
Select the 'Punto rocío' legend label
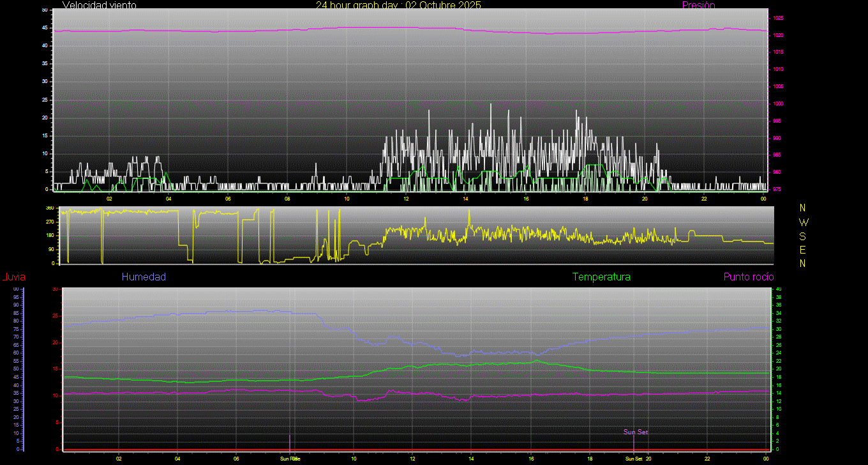point(748,277)
